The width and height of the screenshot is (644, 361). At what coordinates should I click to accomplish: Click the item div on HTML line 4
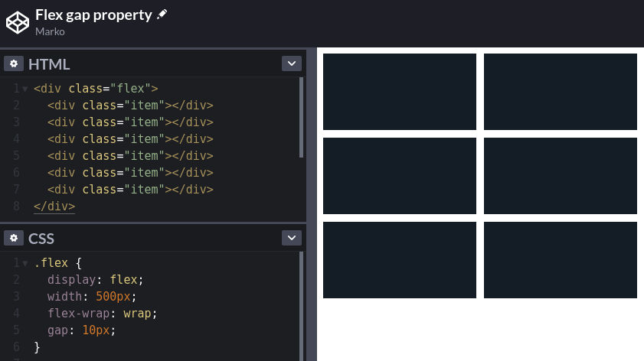tap(130, 139)
